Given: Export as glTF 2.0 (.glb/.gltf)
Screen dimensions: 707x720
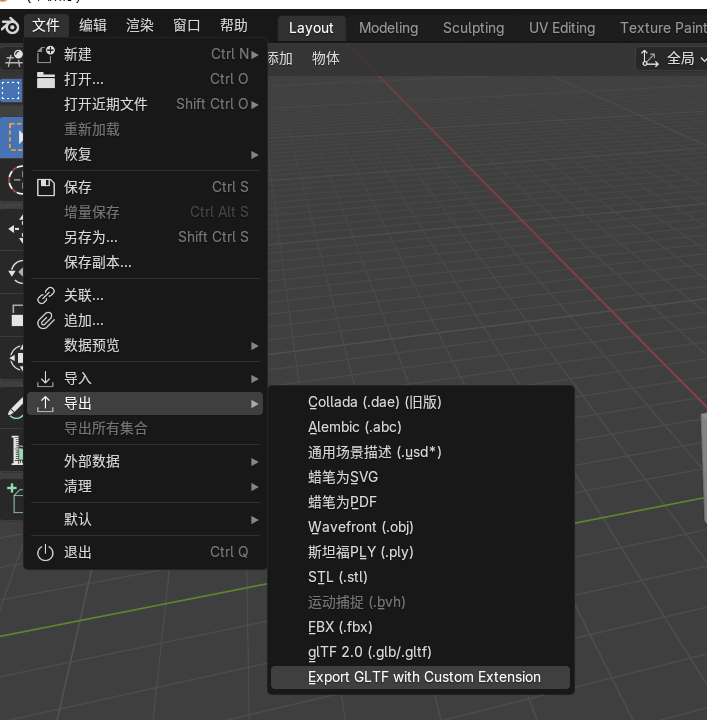Looking at the screenshot, I should pyautogui.click(x=421, y=652).
